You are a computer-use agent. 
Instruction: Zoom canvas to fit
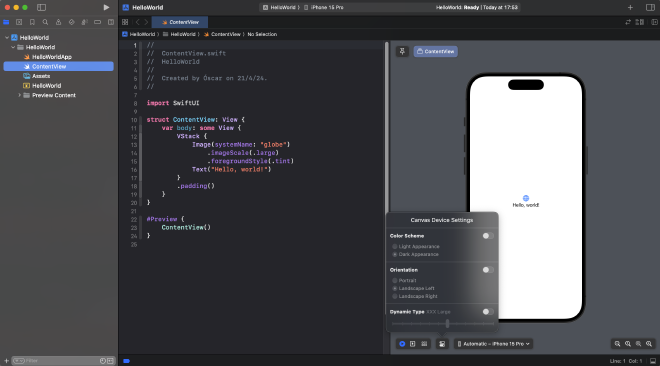tap(638, 344)
